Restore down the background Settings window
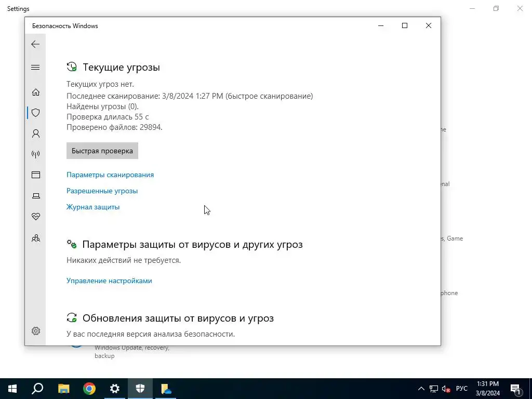Viewport: 532px width, 399px height. [x=496, y=8]
